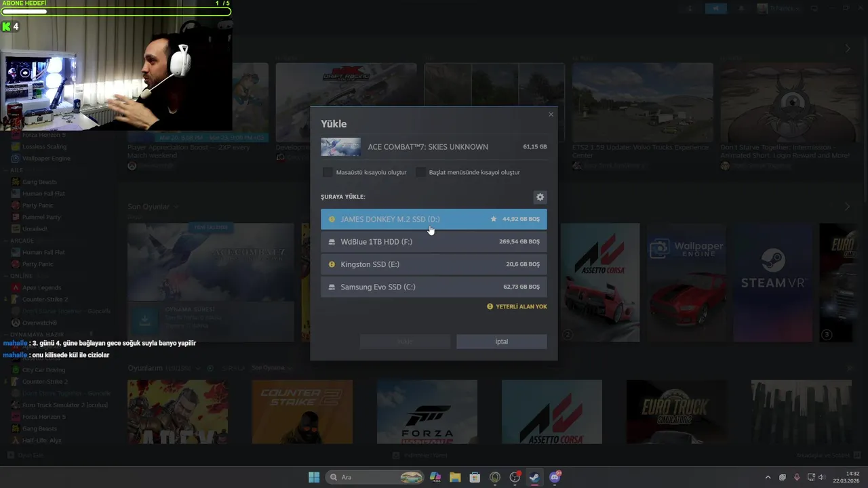
Task: Select JAMES DONKEY M.2 SSD (D:) drive
Action: tap(434, 219)
